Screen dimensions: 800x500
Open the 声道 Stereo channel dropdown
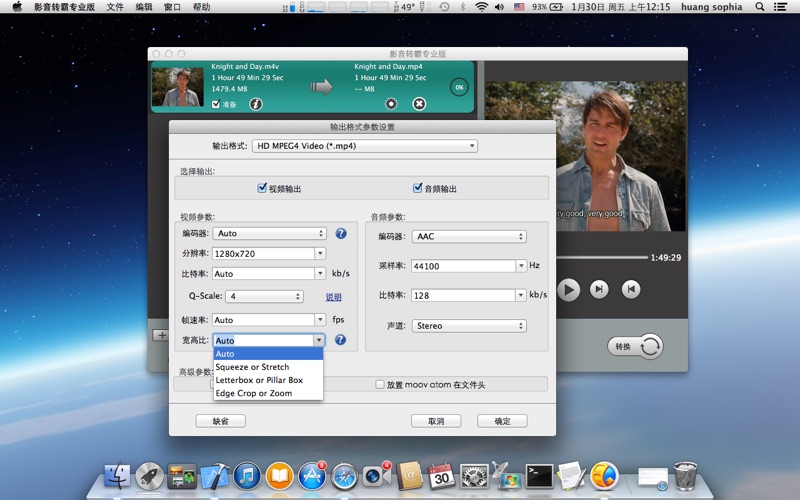click(x=469, y=326)
